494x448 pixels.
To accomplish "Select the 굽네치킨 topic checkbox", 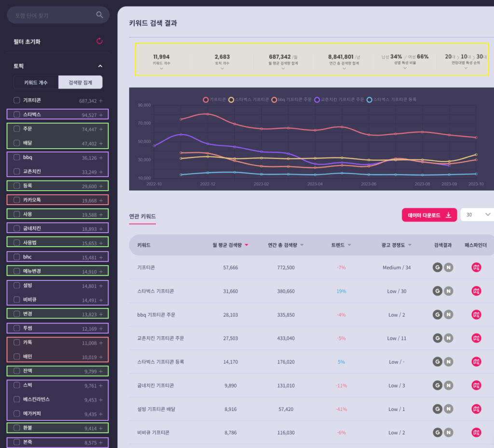I will pos(17,228).
